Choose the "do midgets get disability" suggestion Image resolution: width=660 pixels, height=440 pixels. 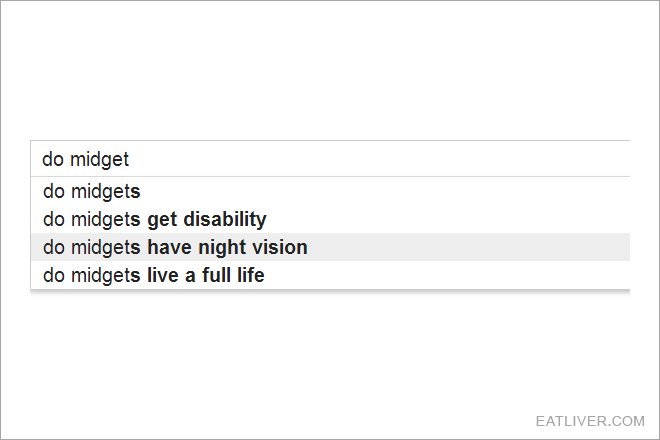[x=330, y=219]
